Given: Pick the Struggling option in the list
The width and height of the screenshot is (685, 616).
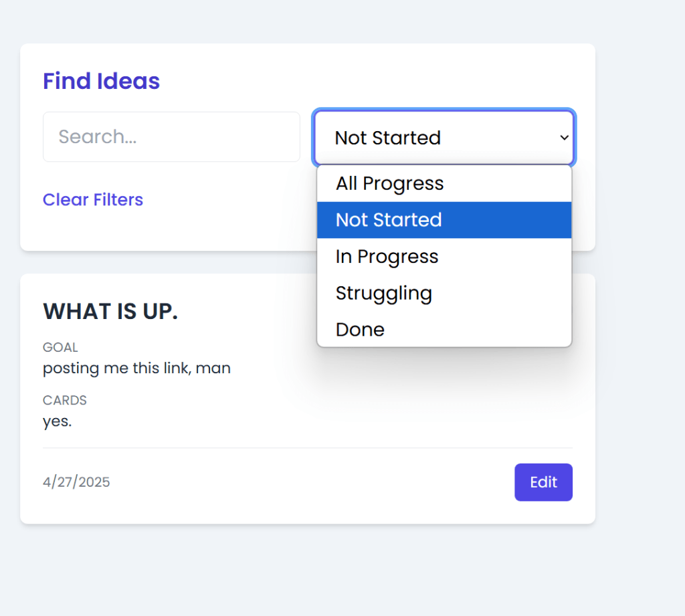Looking at the screenshot, I should coord(384,293).
